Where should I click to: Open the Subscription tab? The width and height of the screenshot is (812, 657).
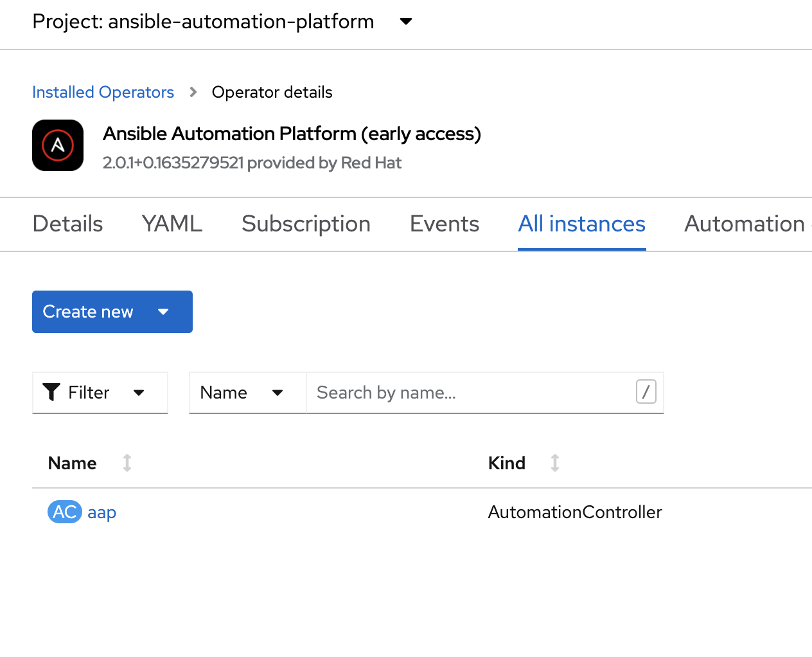[x=306, y=224]
